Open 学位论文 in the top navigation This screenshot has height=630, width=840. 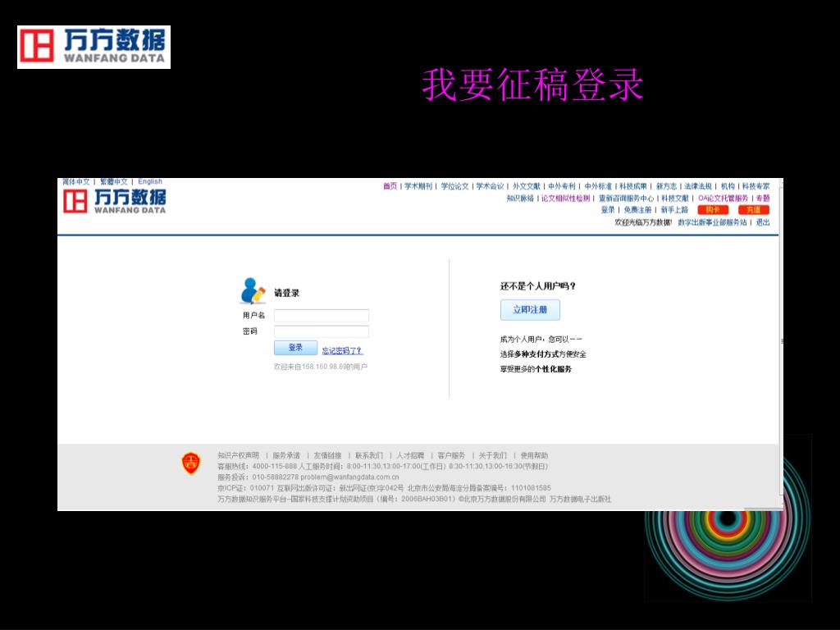click(x=454, y=186)
